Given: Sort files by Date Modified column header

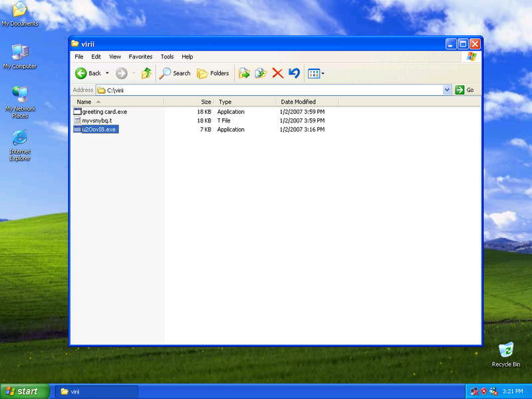Looking at the screenshot, I should click(x=307, y=102).
